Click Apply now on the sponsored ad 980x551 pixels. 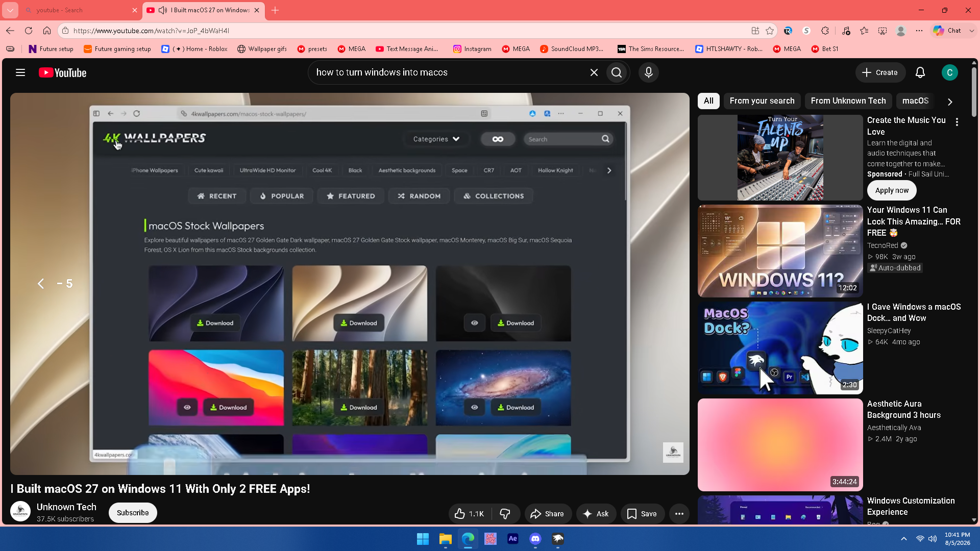(892, 190)
